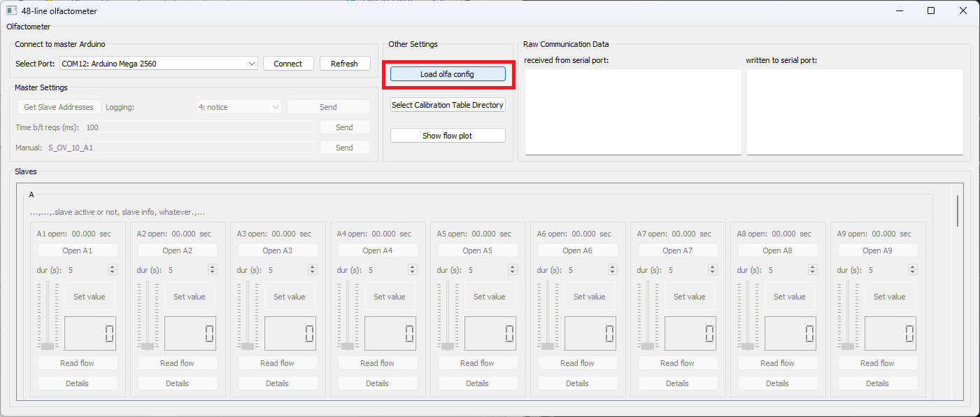Click the A1 duration stepper arrows
Image resolution: width=980 pixels, height=417 pixels.
click(113, 269)
